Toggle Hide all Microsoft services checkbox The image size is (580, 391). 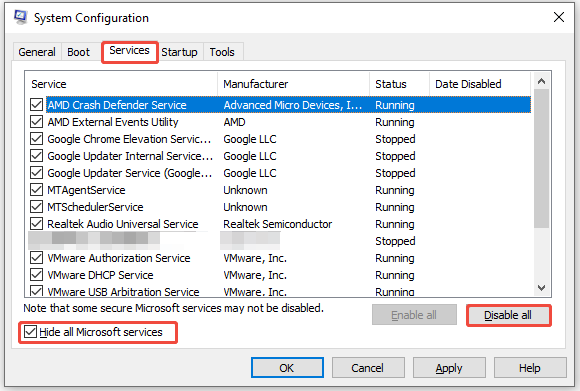coord(30,332)
